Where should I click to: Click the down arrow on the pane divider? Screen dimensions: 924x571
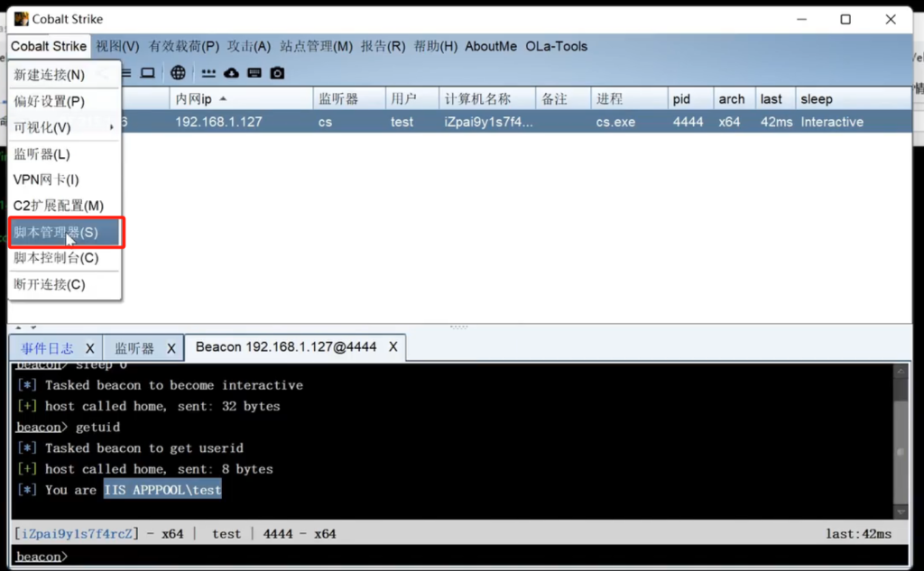click(x=33, y=327)
